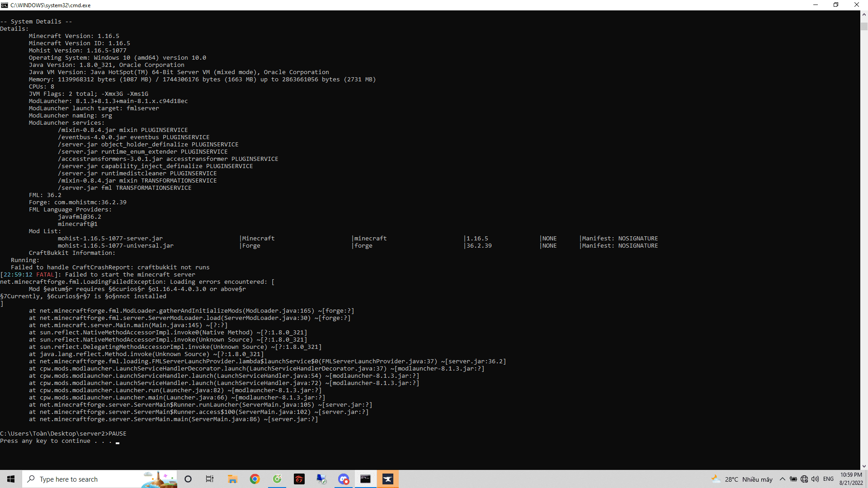
Task: Open weather widget 28°C Nhiều mây
Action: coord(741,479)
